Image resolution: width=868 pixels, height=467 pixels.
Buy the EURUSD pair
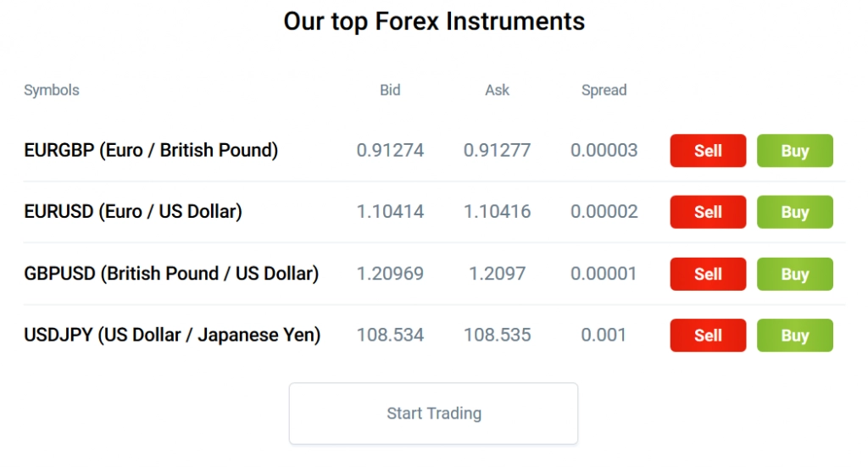coord(794,212)
